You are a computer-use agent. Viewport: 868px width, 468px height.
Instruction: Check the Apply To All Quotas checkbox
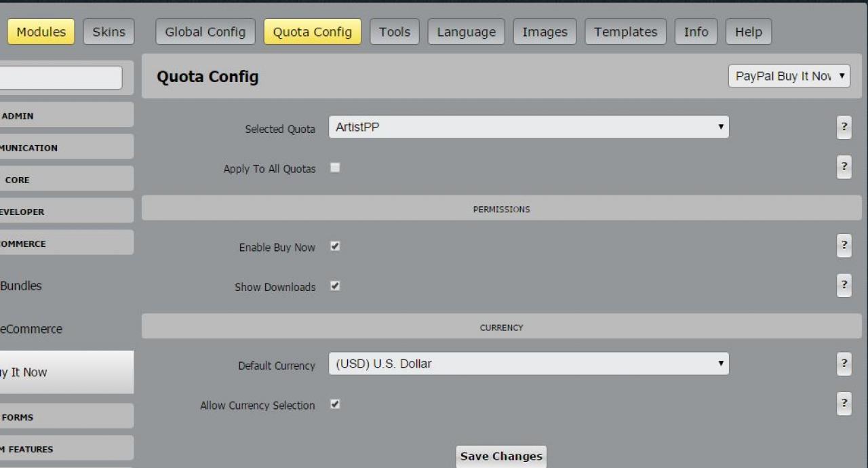click(335, 168)
